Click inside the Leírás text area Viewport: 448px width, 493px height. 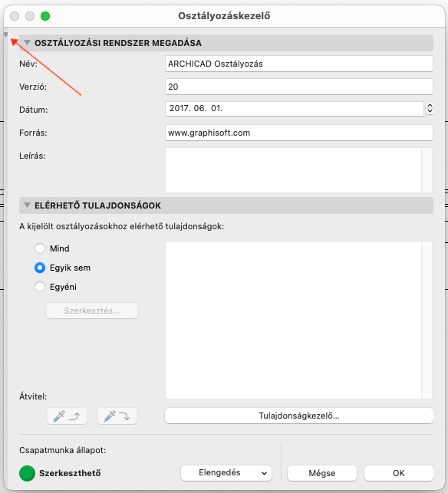[293, 170]
